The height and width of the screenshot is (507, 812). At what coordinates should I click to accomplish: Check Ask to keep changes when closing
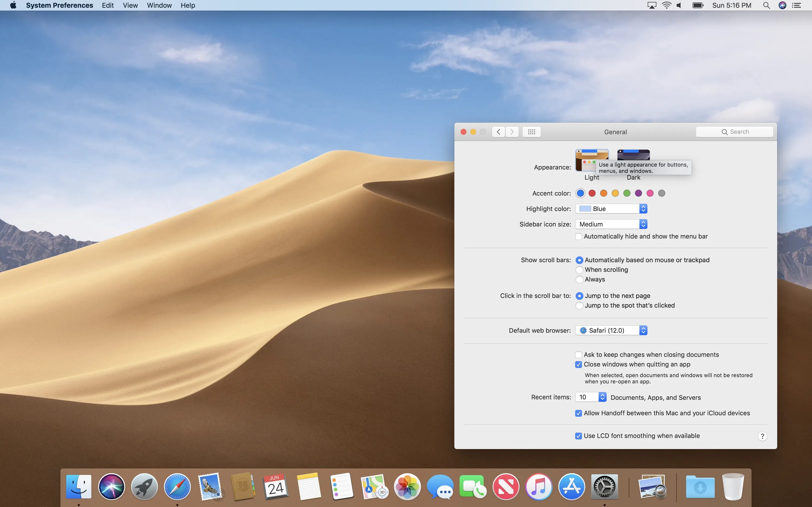click(x=578, y=355)
